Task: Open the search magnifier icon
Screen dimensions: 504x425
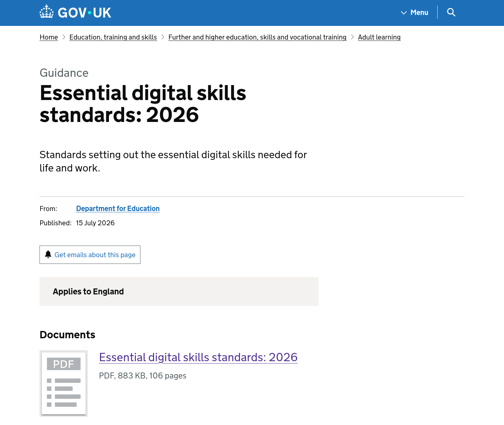Action: (x=451, y=12)
